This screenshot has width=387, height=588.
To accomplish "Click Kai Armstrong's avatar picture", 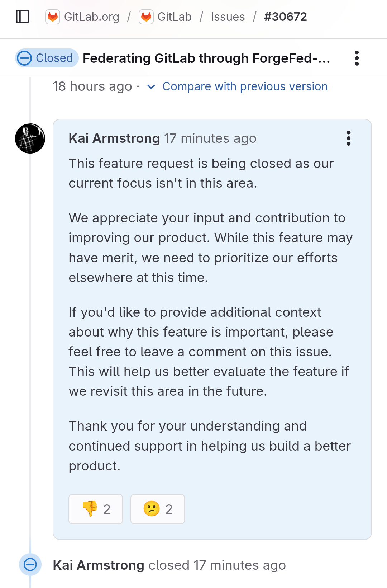I will (30, 138).
